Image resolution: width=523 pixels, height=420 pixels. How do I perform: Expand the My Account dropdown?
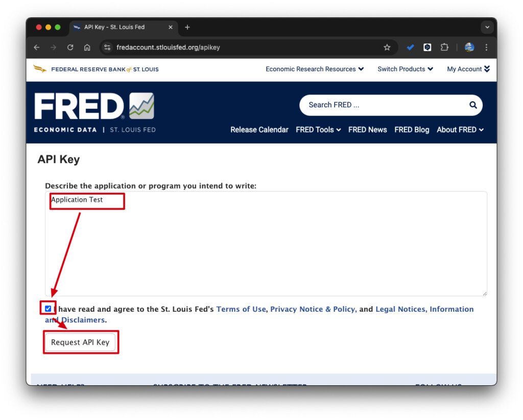[468, 69]
